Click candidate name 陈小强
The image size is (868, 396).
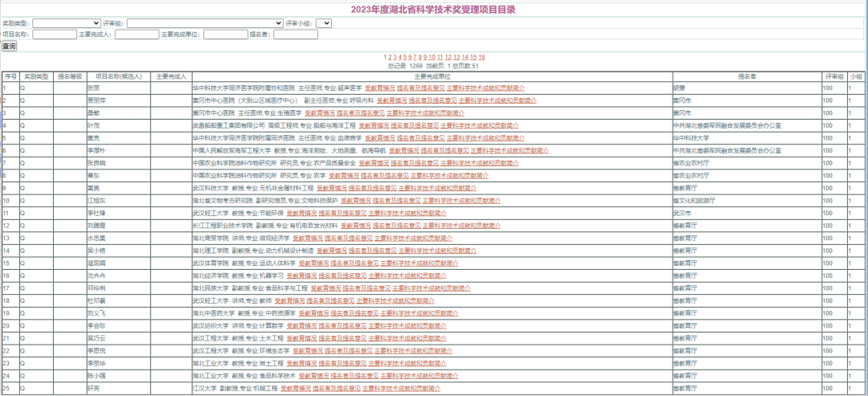(x=96, y=376)
